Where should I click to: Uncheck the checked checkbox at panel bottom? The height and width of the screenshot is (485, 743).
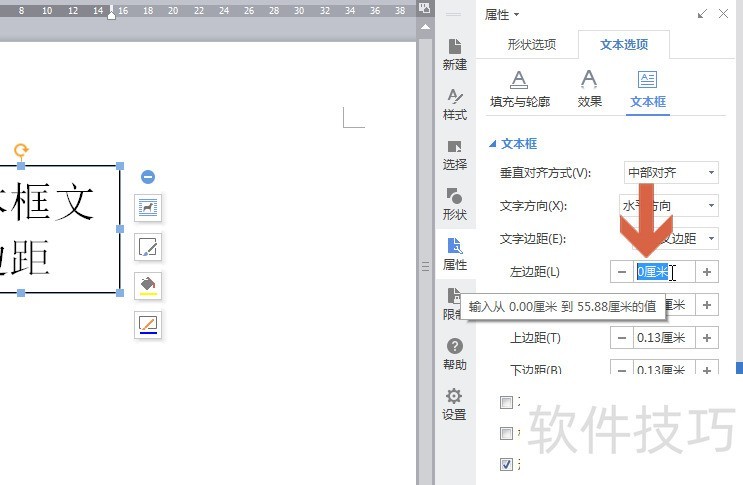click(x=506, y=464)
